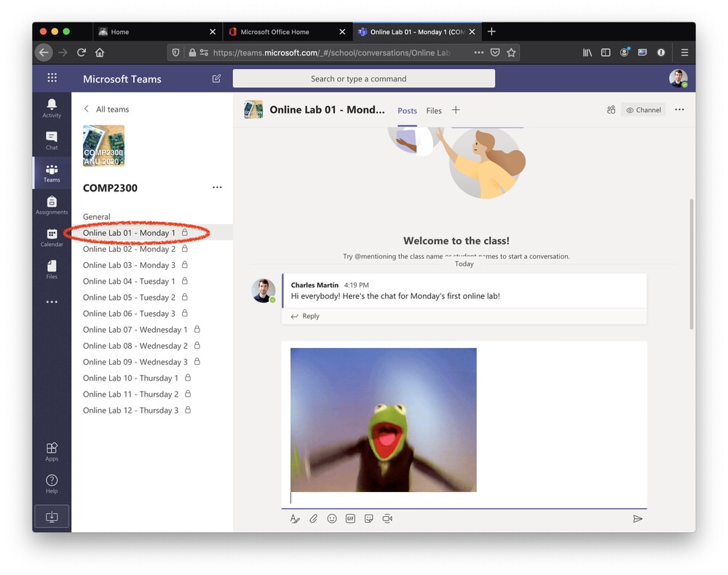Reply to Charles Martin's message
Image resolution: width=728 pixels, height=575 pixels.
(305, 316)
